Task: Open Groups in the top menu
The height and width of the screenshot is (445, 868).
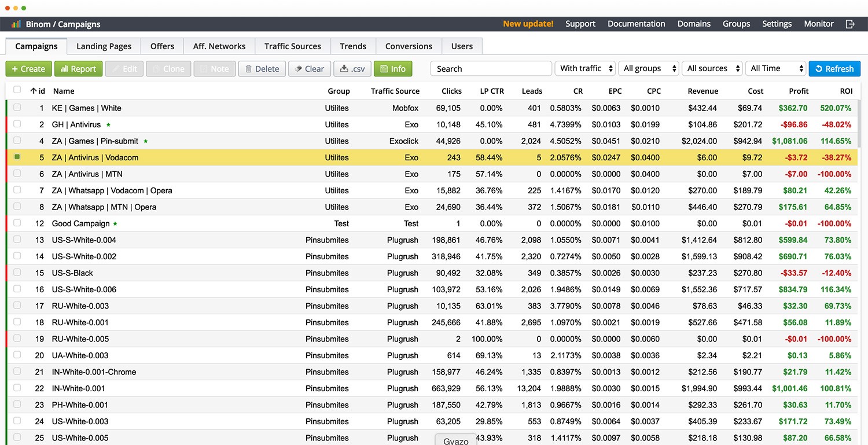Action: (737, 24)
